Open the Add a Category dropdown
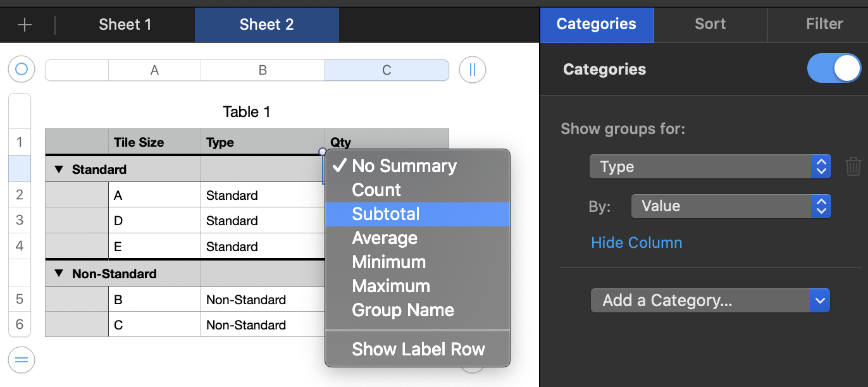The height and width of the screenshot is (387, 868). pos(709,300)
